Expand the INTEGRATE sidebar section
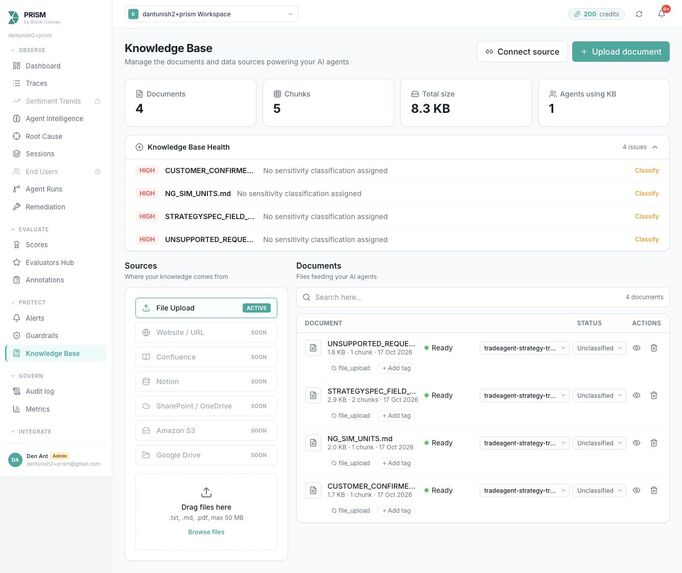The height and width of the screenshot is (573, 682). [31, 432]
